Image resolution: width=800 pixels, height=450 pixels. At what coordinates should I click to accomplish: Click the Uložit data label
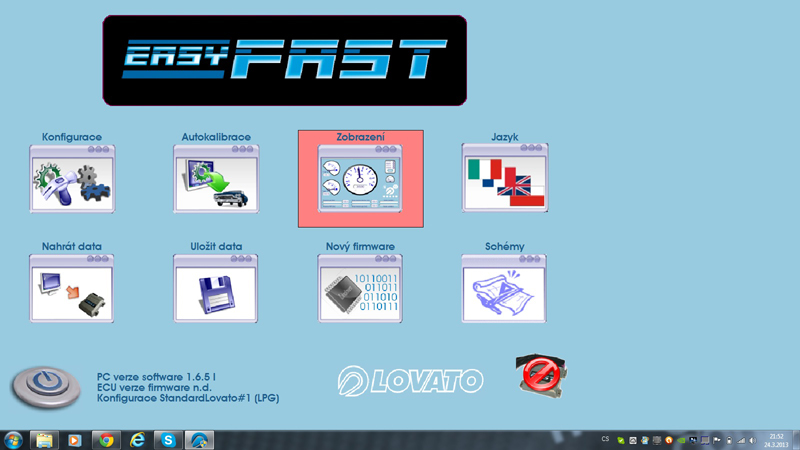pyautogui.click(x=216, y=246)
